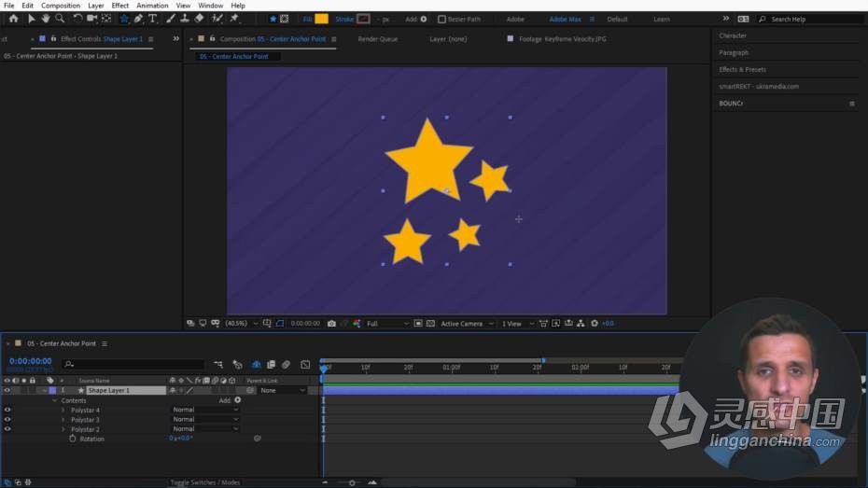Expand the Polystar 3 group
The width and height of the screenshot is (868, 488).
tap(63, 420)
